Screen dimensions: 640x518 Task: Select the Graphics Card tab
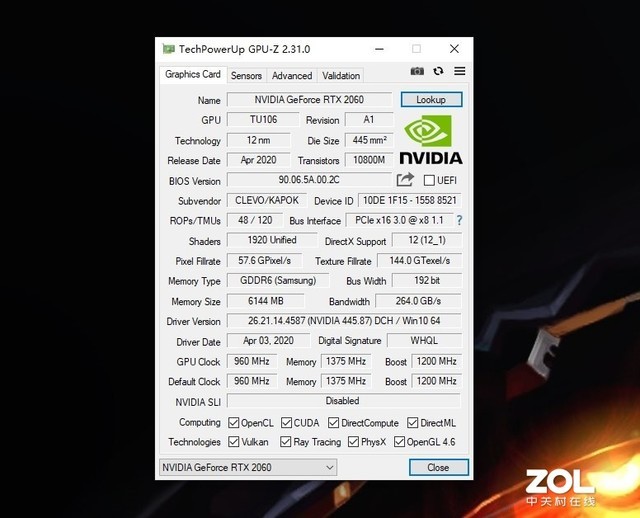193,74
